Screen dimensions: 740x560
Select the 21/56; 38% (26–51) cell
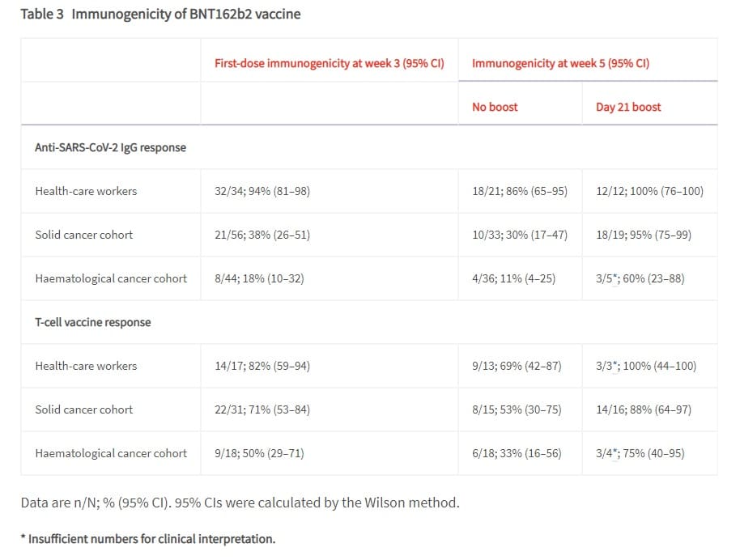coord(262,235)
